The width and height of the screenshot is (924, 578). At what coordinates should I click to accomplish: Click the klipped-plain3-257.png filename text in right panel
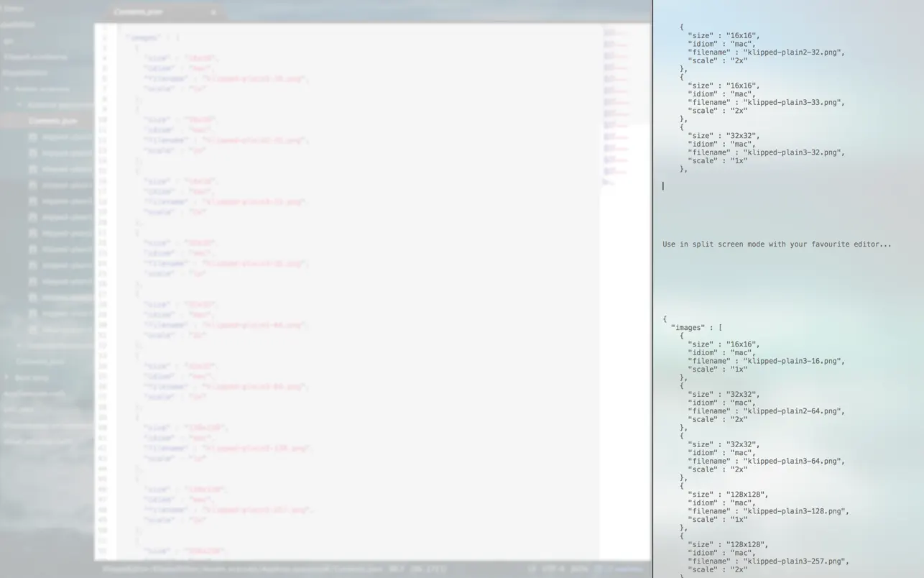pos(797,561)
